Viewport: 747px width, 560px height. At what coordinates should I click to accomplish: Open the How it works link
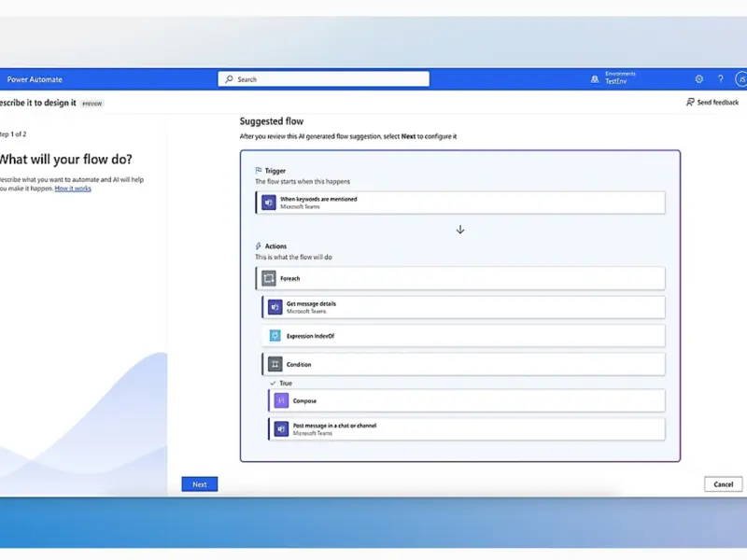73,189
